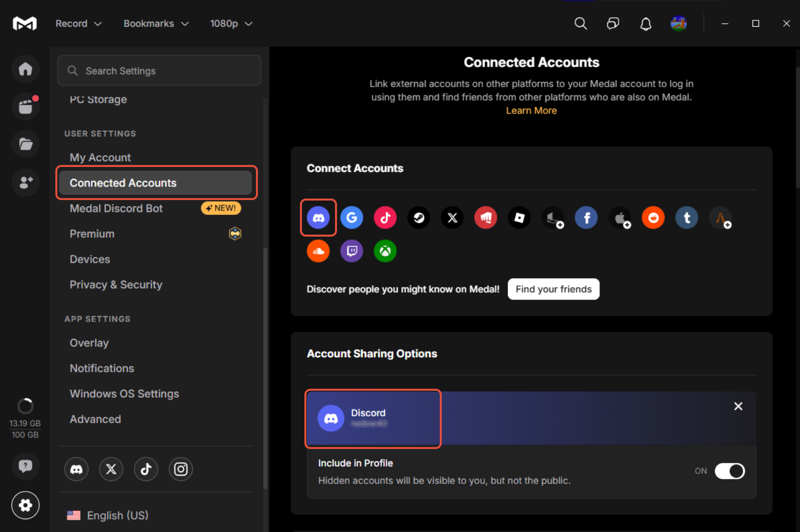Connect an X account in Connect Accounts
The image size is (800, 532).
[x=452, y=217]
